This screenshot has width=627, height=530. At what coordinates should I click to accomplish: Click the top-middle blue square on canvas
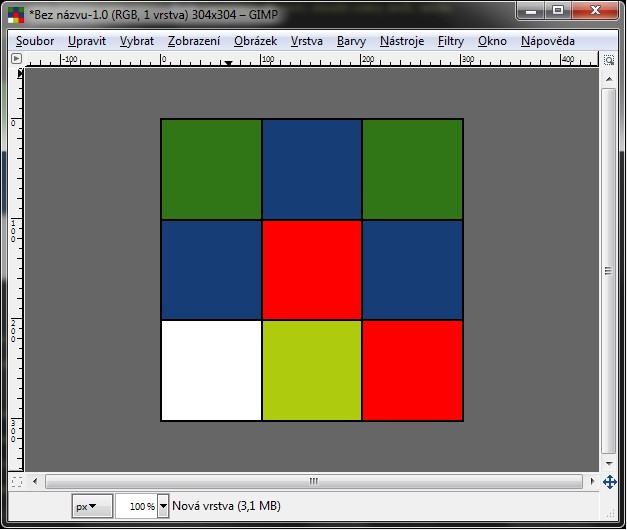coord(312,170)
